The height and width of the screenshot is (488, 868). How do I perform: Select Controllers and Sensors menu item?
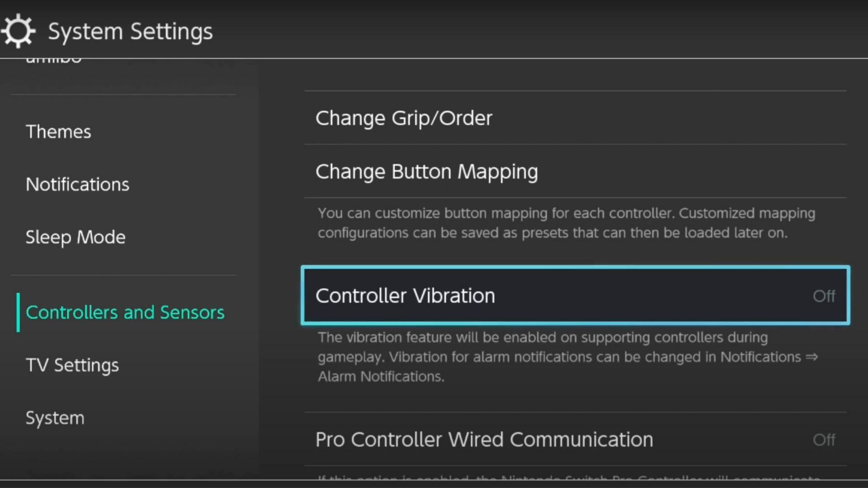(x=125, y=312)
